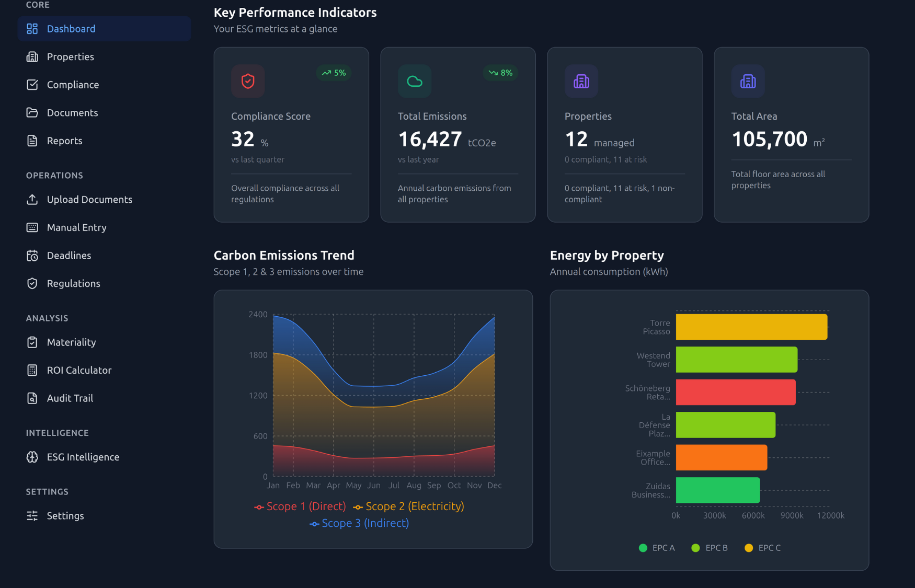Go to Reports in the sidebar
This screenshot has height=588, width=915.
pyautogui.click(x=64, y=141)
